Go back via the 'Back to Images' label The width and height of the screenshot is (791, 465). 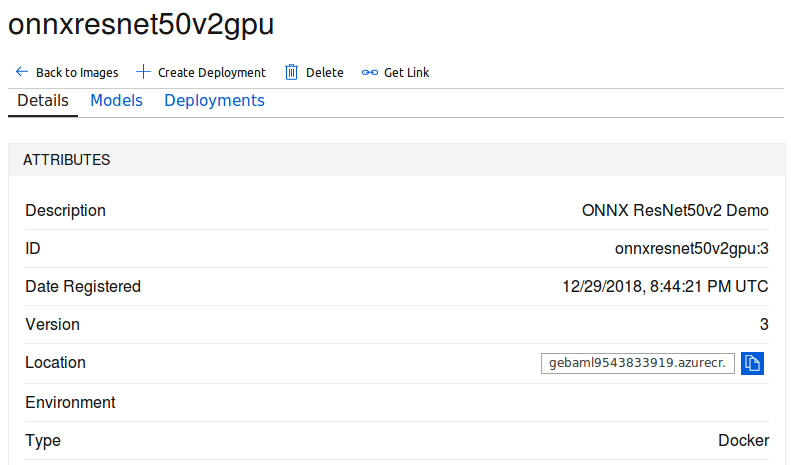pyautogui.click(x=77, y=72)
